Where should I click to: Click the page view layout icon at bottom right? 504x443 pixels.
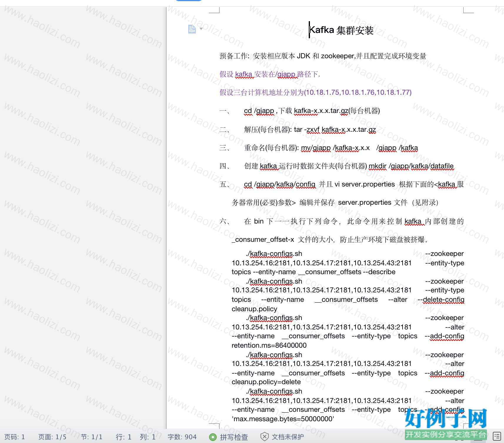tap(497, 436)
